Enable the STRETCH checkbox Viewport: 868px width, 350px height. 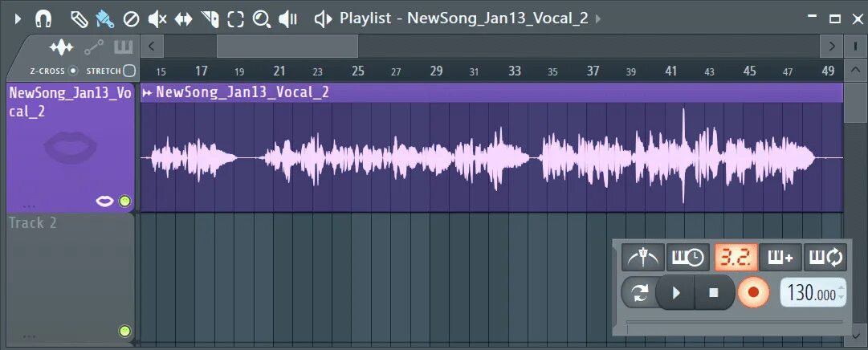click(129, 71)
